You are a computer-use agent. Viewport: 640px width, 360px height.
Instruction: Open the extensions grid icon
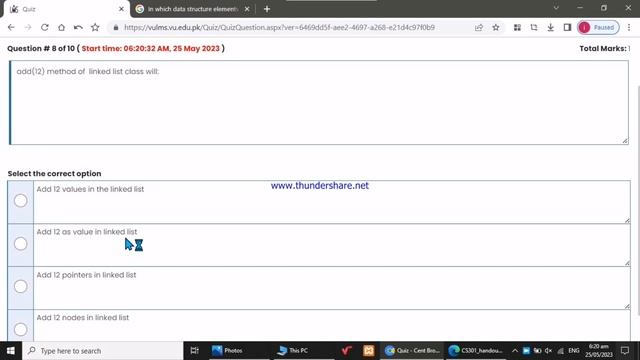point(517,27)
